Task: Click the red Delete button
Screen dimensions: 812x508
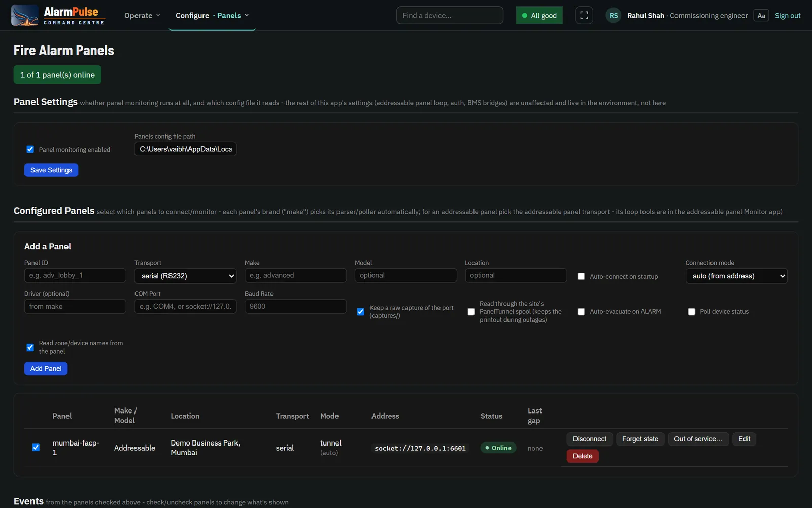Action: click(583, 456)
